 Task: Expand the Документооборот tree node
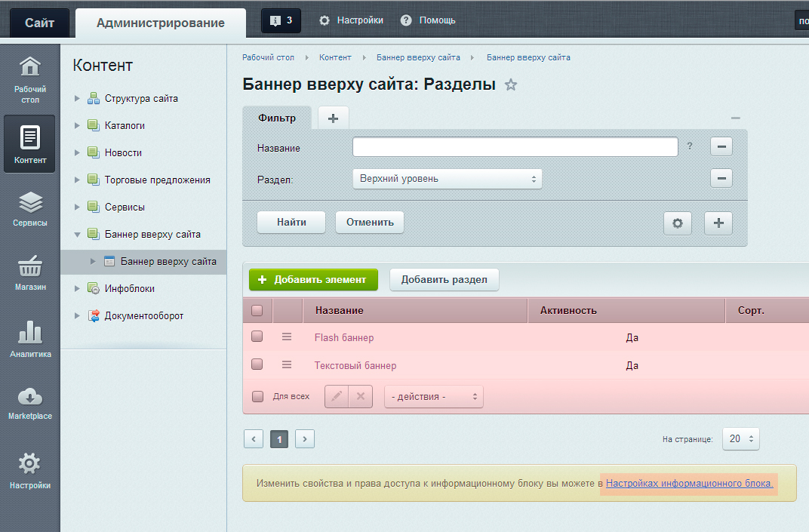[x=77, y=315]
